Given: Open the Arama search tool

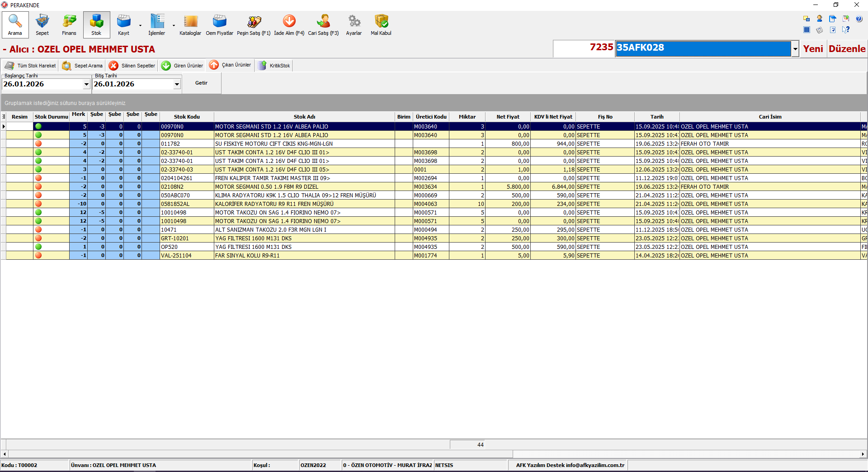Looking at the screenshot, I should pos(15,24).
